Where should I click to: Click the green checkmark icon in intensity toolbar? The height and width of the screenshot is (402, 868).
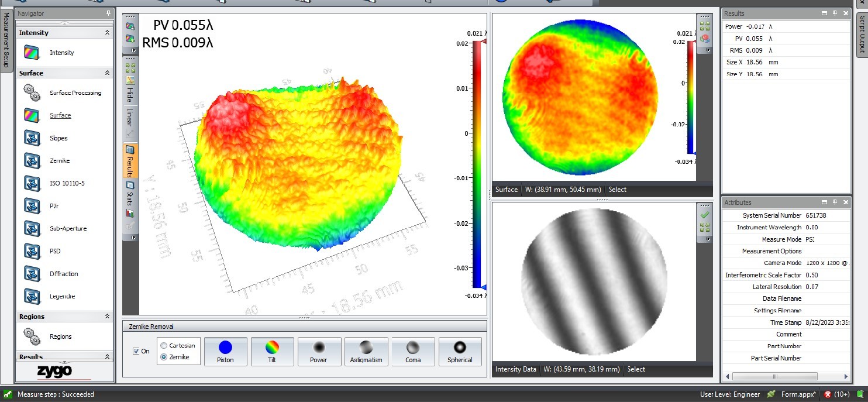[704, 215]
